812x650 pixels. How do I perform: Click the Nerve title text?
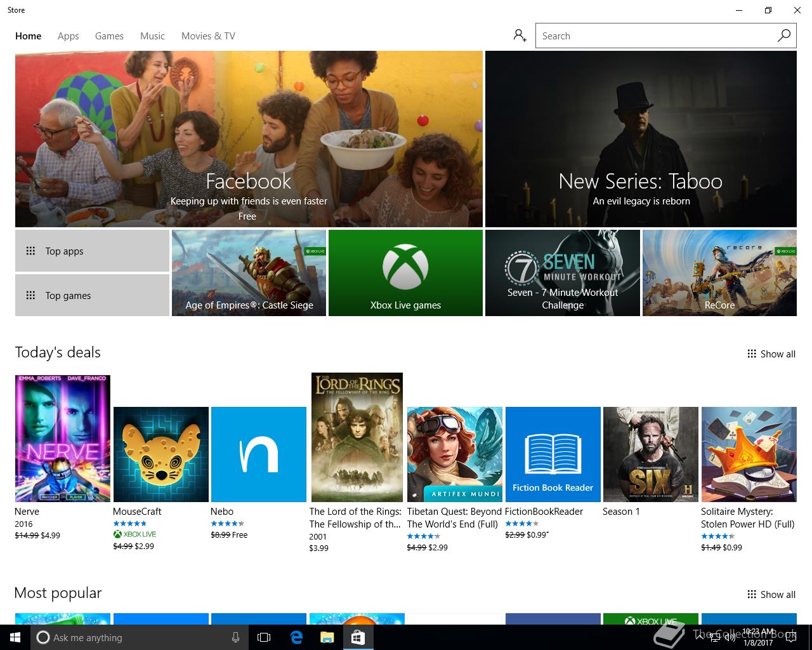27,512
